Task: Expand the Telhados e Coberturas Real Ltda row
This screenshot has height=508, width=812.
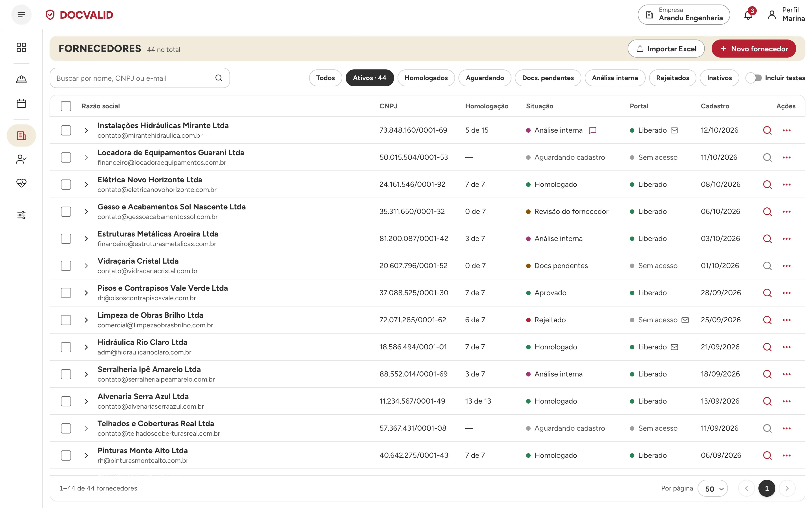Action: pos(86,428)
